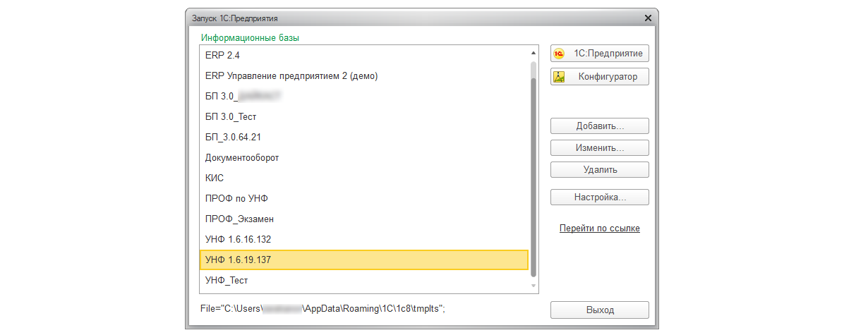This screenshot has width=868, height=335.
Task: Click the Конфигуратор button icon
Action: [560, 77]
